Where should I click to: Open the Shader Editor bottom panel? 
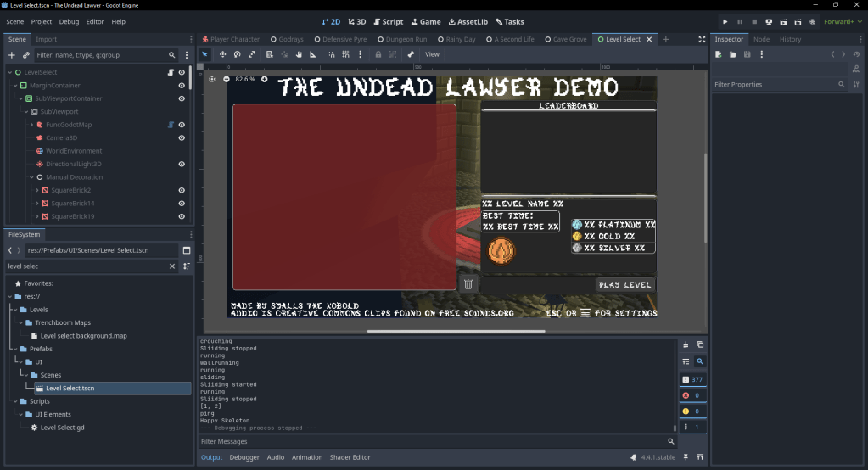pos(350,457)
